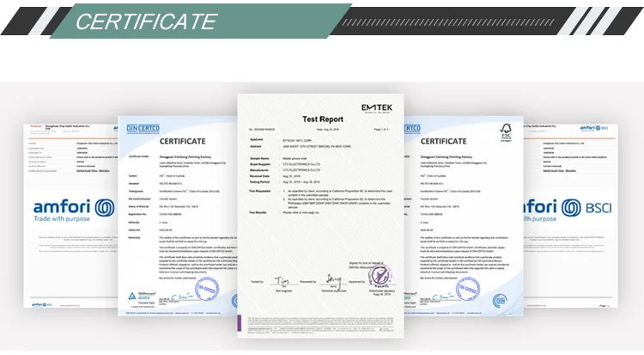Click the small amfori BSCI logo atop the rightmost certificate

[x=594, y=128]
